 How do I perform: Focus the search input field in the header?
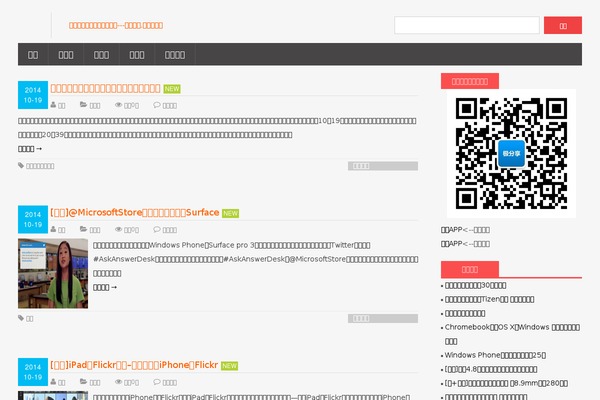pos(467,25)
